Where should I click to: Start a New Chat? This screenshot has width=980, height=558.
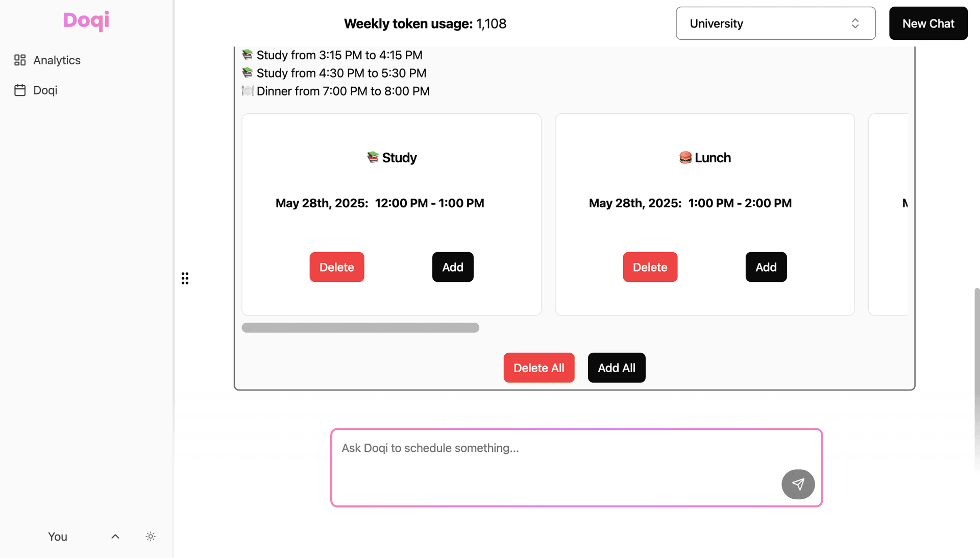point(928,23)
